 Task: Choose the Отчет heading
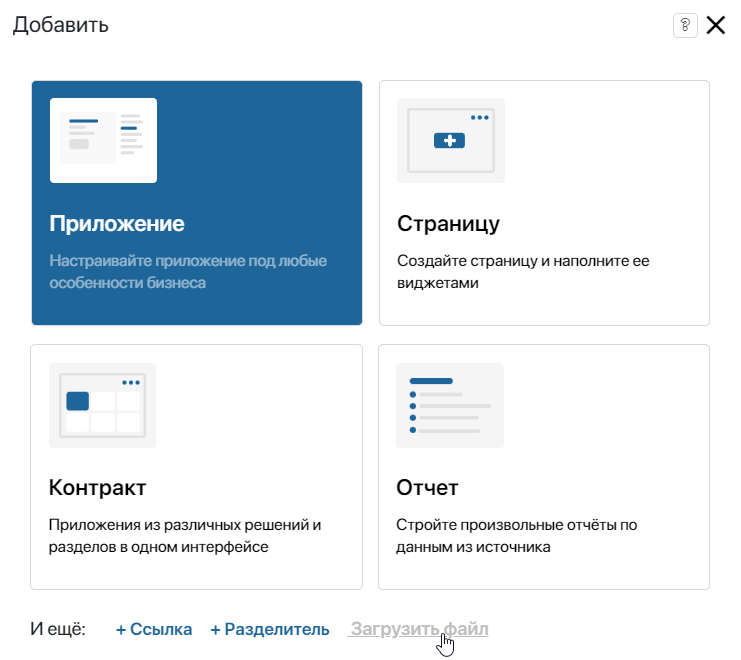pos(427,488)
